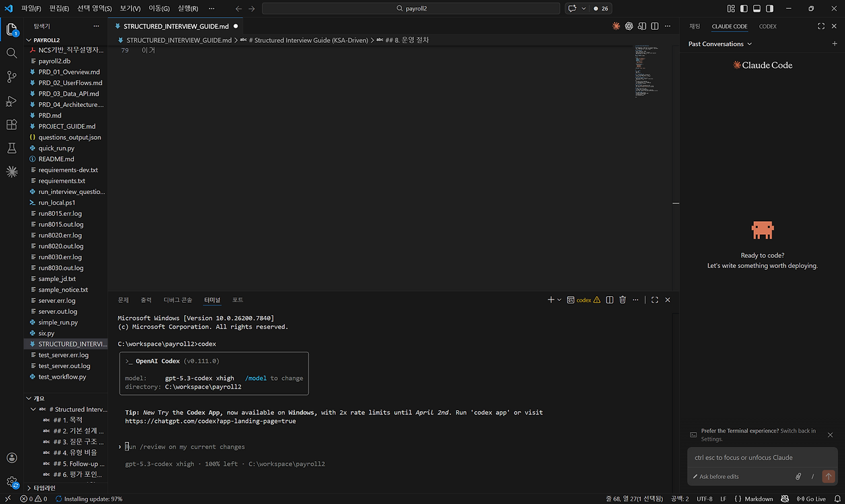Screen dimensions: 845x504
Task: Open README.md in the file explorer
Action: (x=56, y=159)
